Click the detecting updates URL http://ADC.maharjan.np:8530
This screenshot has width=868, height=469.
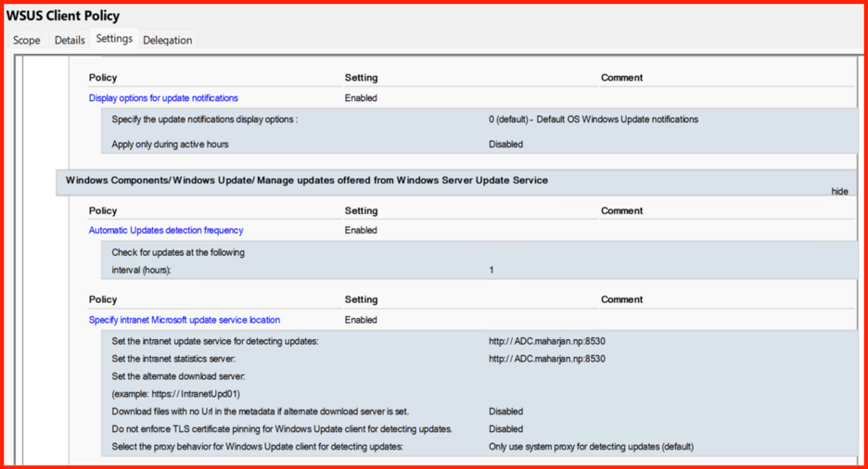[547, 341]
